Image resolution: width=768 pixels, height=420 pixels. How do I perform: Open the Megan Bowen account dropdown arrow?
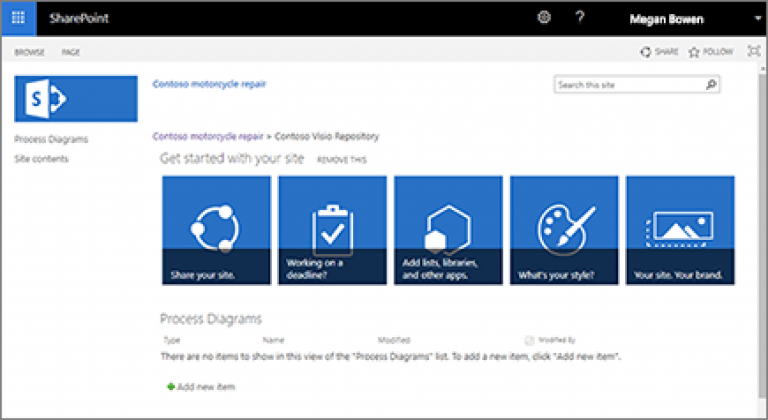point(758,19)
